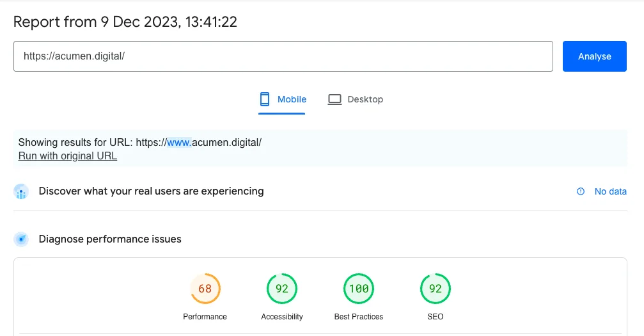The image size is (644, 336).
Task: Select the Performance score gauge 68
Action: click(205, 289)
